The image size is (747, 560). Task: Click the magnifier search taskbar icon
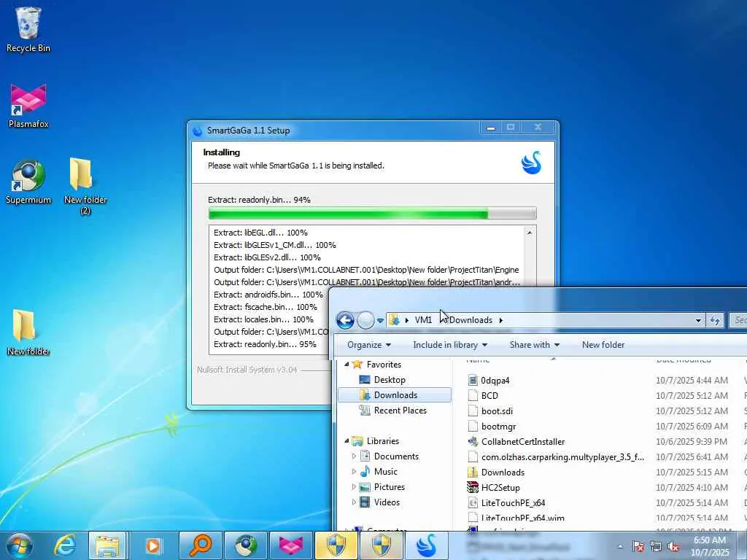click(200, 545)
